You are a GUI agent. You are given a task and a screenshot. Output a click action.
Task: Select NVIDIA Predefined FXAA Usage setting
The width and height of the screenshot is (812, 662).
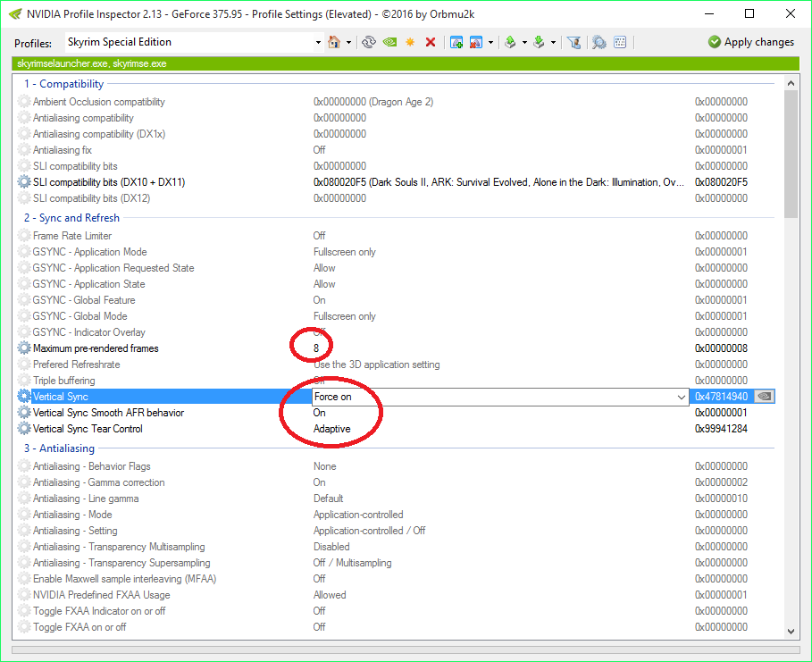(x=101, y=595)
